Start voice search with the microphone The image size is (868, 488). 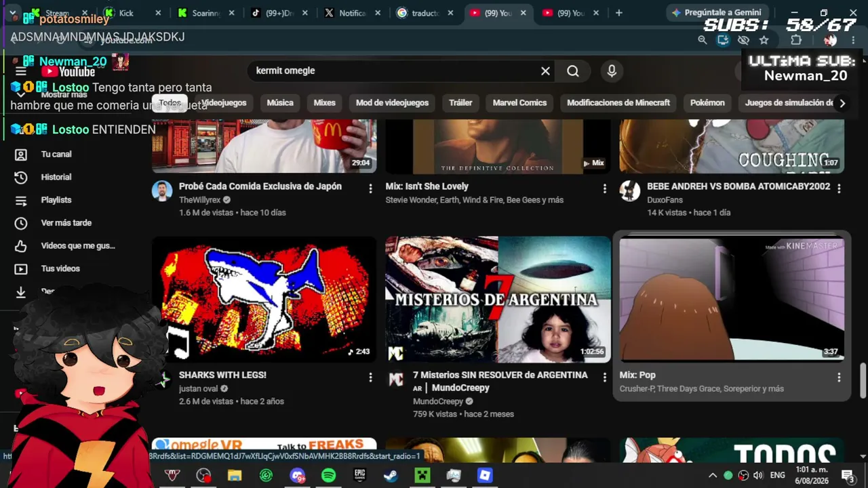612,70
